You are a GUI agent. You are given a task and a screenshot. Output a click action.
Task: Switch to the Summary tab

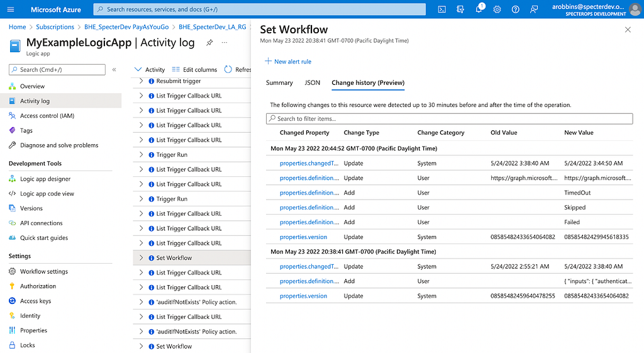tap(279, 82)
